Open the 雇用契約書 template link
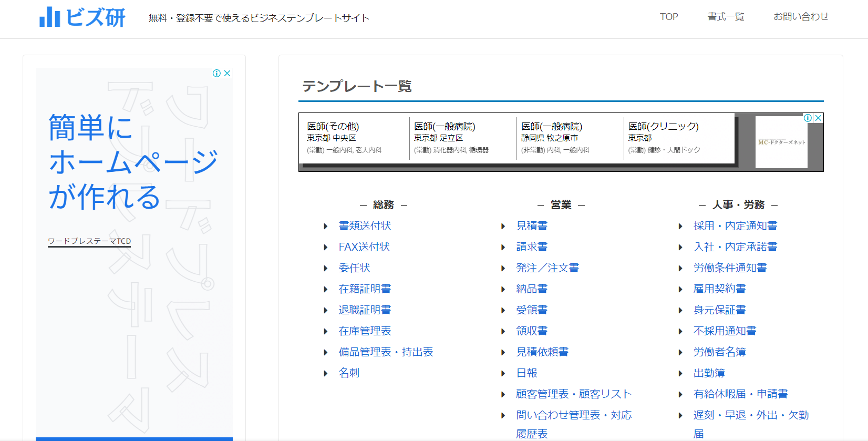The width and height of the screenshot is (868, 441). pyautogui.click(x=719, y=289)
